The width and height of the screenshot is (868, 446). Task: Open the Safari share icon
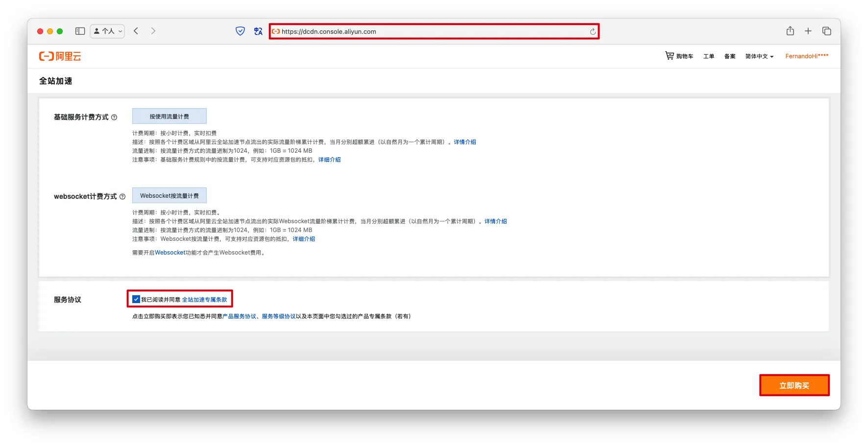tap(790, 31)
